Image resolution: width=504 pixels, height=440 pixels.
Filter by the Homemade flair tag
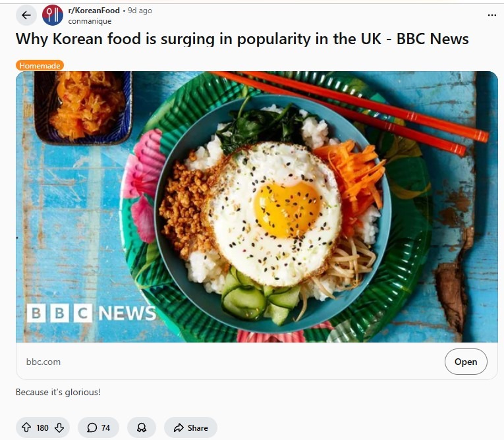(x=40, y=66)
